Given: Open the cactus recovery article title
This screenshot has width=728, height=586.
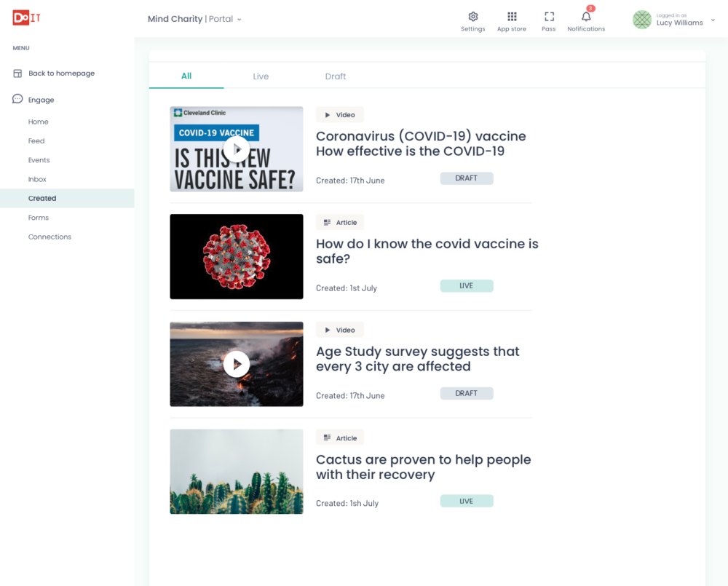Looking at the screenshot, I should click(x=423, y=467).
